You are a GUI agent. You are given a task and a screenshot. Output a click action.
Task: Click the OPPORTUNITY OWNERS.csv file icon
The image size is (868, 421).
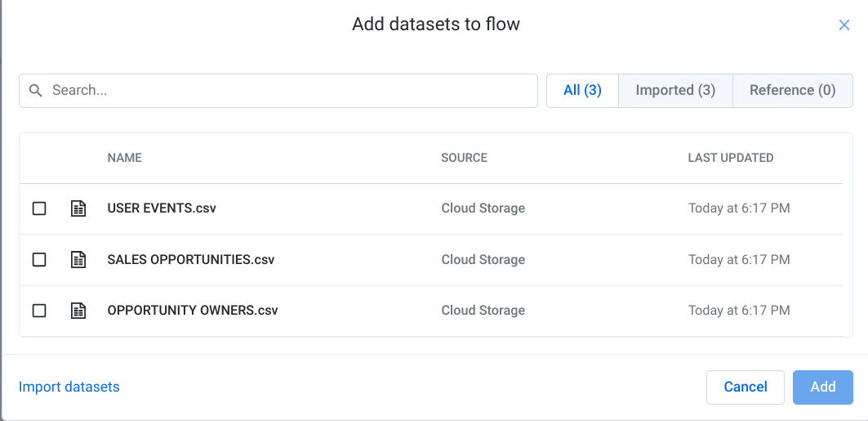pos(78,311)
